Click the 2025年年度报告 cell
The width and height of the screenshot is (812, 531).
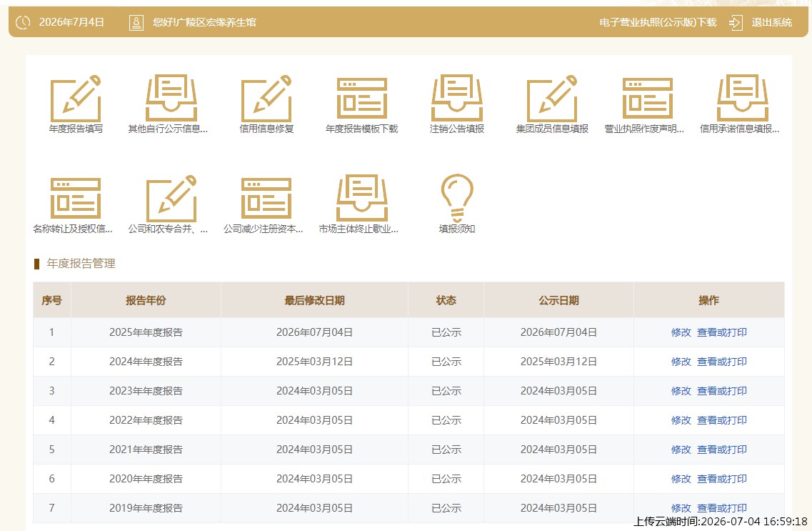point(146,332)
